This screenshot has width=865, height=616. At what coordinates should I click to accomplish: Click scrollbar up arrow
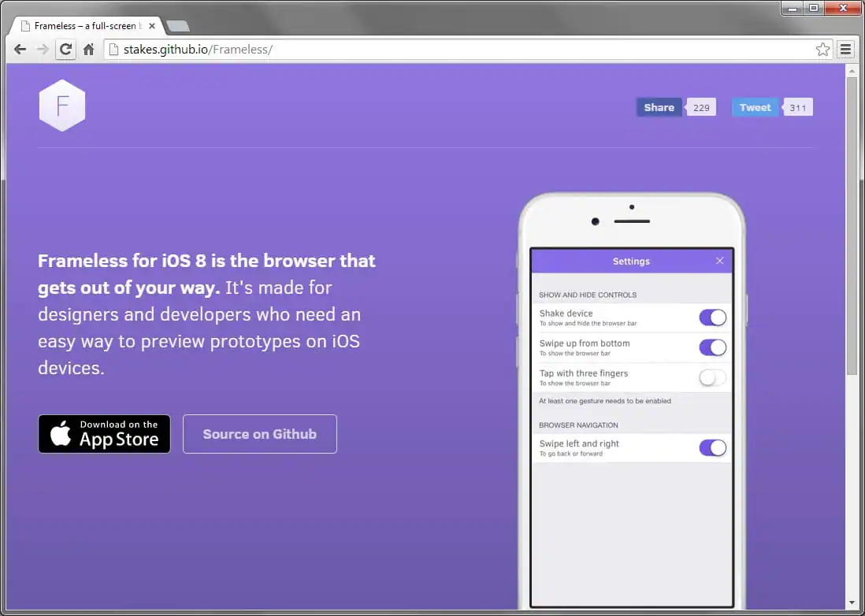coord(852,70)
